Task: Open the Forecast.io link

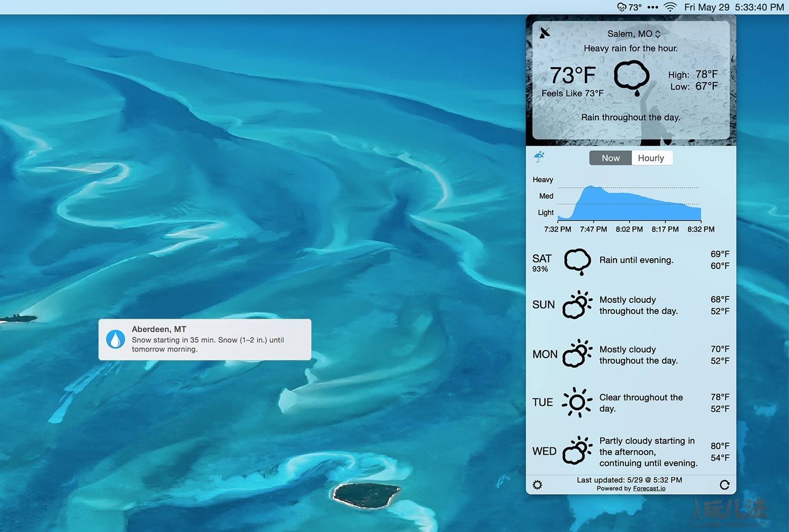Action: pos(649,488)
